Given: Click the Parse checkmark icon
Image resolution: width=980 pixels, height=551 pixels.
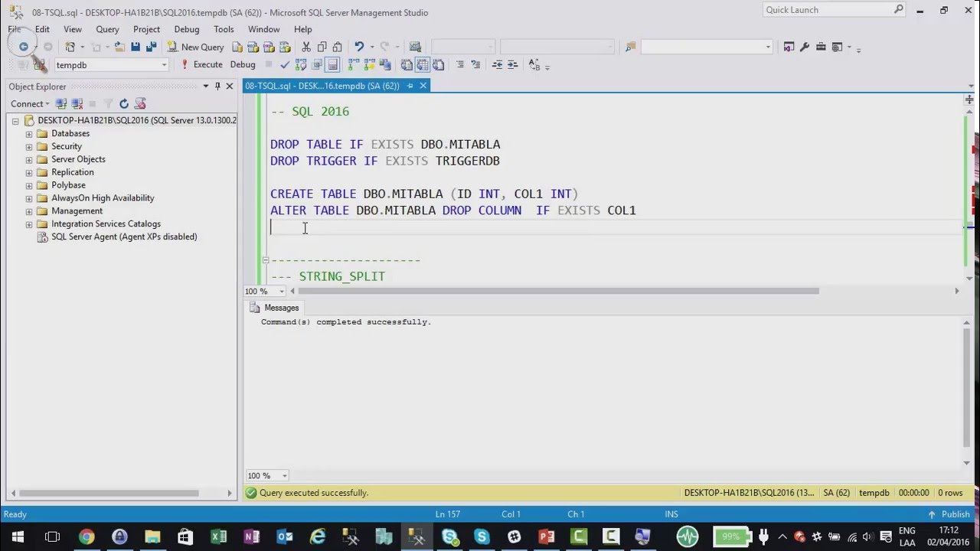Looking at the screenshot, I should click(285, 65).
